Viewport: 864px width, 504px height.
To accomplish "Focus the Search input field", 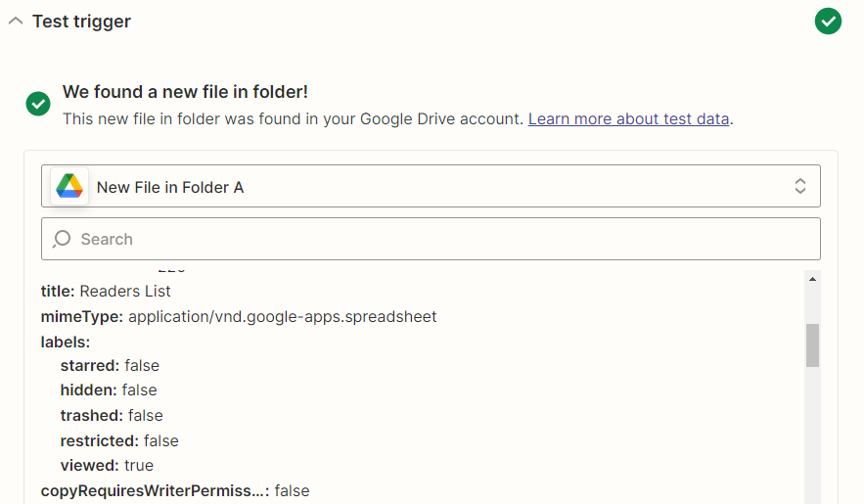I will coord(431,239).
